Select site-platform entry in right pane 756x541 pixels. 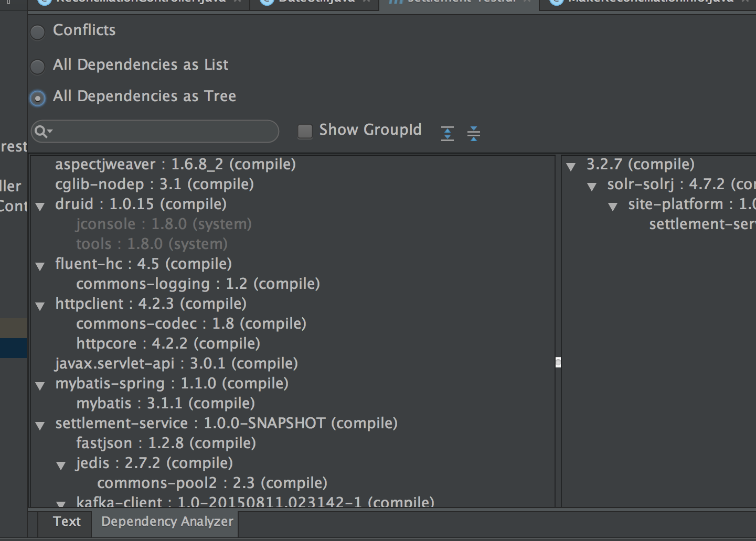point(691,204)
